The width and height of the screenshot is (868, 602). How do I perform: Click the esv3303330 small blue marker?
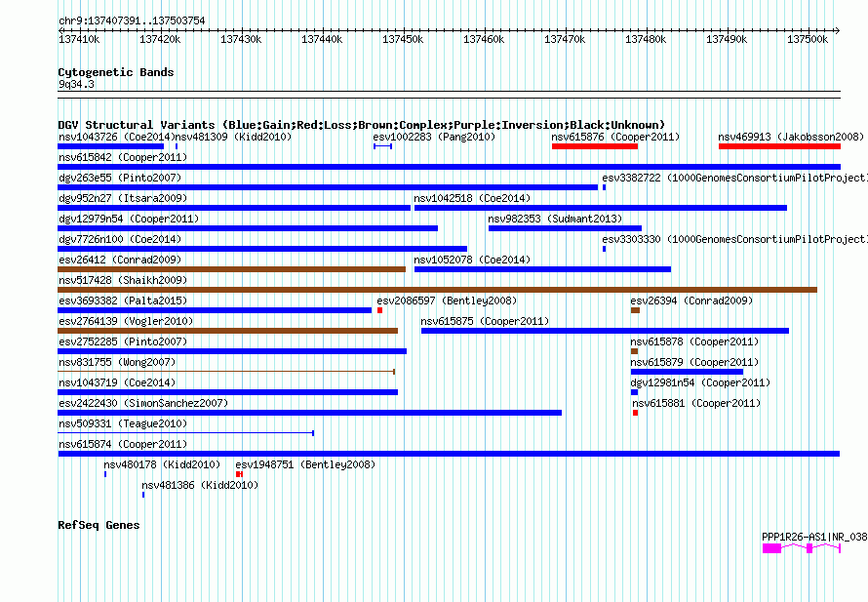pyautogui.click(x=604, y=249)
